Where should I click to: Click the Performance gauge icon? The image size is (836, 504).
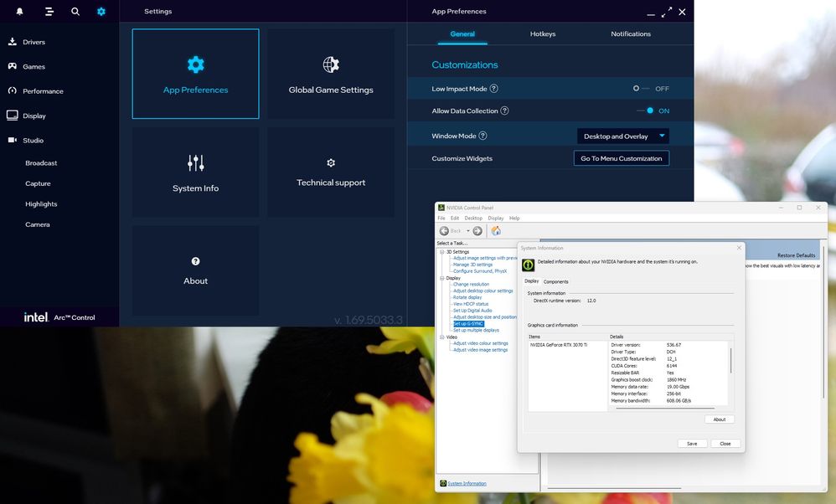coord(13,90)
